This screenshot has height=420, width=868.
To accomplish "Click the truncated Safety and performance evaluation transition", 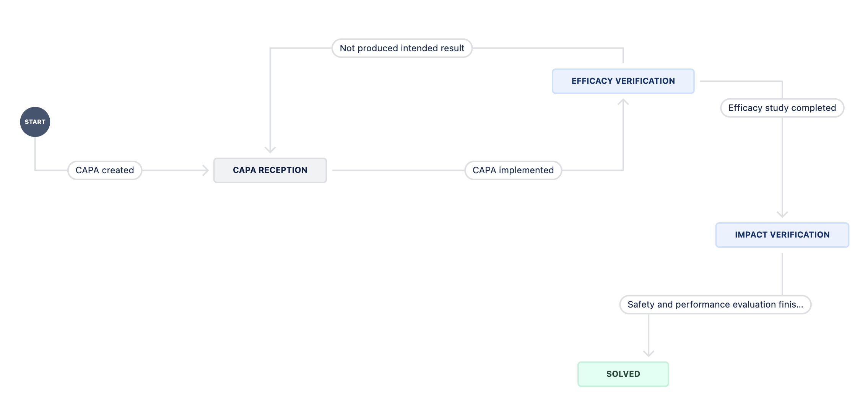I will tap(715, 304).
